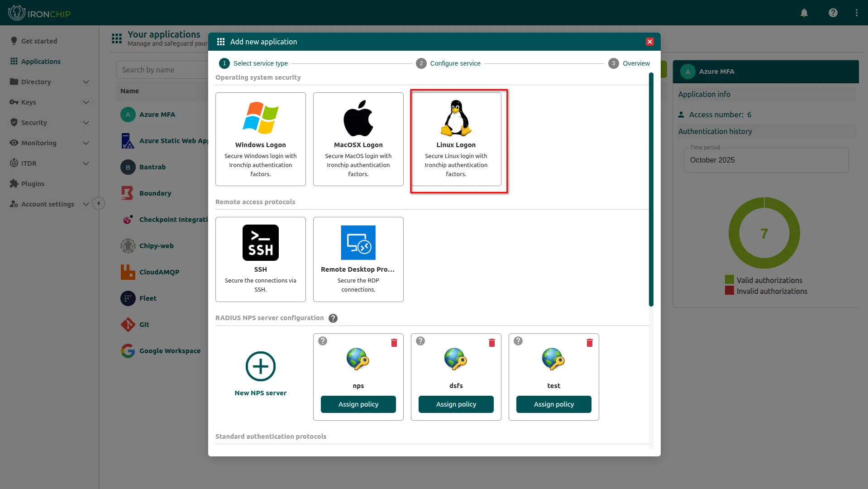This screenshot has width=868, height=489.
Task: Pick the Linux Logon penguin card
Action: click(456, 139)
